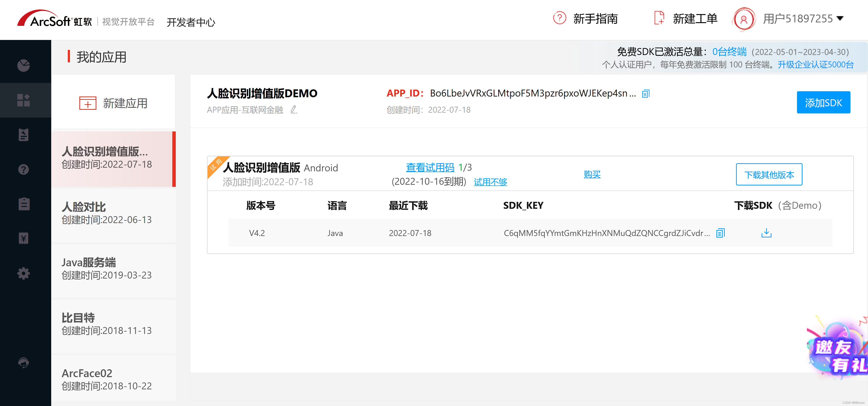The height and width of the screenshot is (406, 868).
Task: Open the 新手指南 link
Action: click(595, 19)
